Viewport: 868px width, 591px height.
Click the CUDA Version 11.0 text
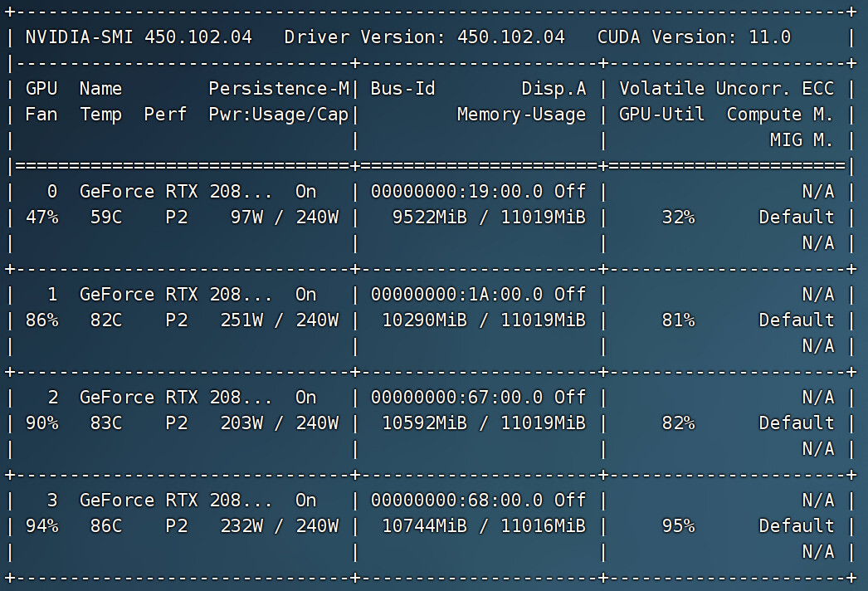click(x=694, y=37)
